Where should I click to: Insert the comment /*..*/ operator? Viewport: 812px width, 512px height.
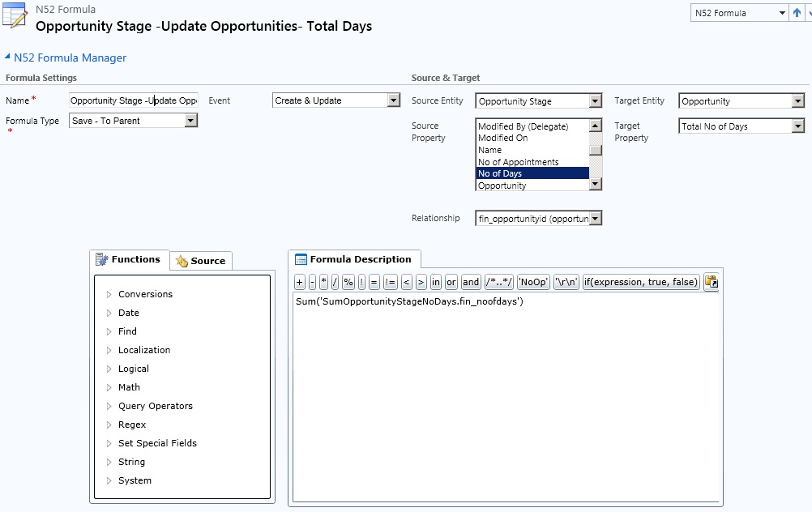pyautogui.click(x=498, y=282)
